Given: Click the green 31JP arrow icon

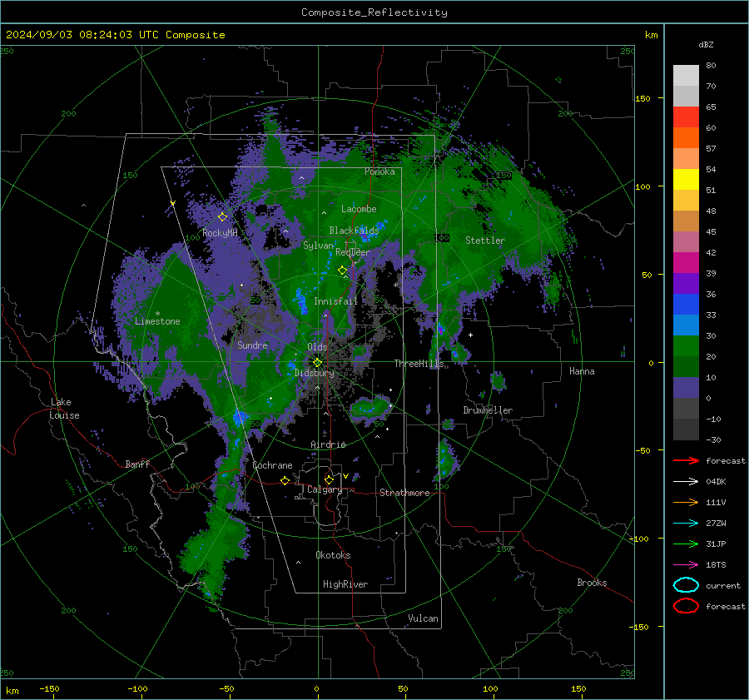Looking at the screenshot, I should [x=686, y=544].
